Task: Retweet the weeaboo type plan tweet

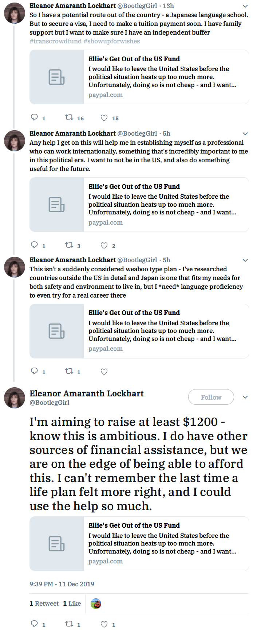Action: [x=69, y=371]
